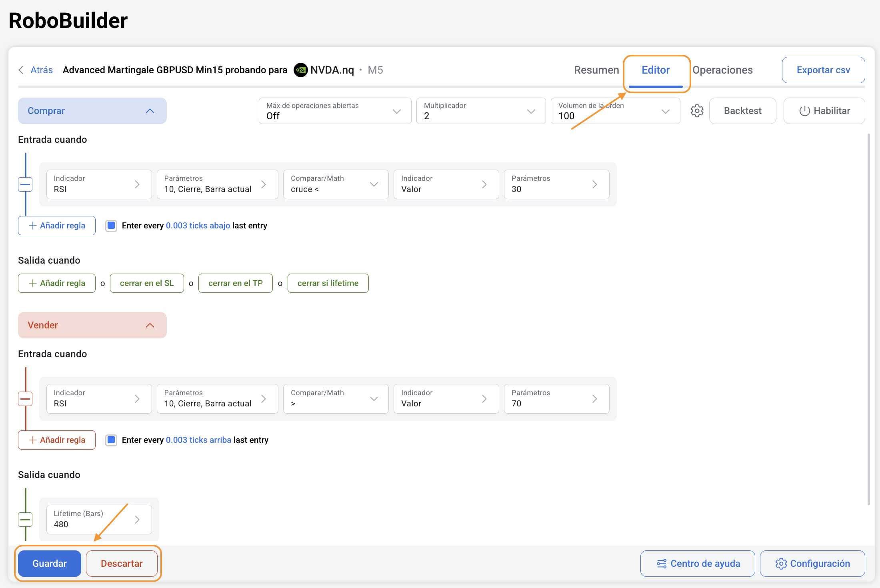Click the vertical scrollbar on the right
Image resolution: width=880 pixels, height=588 pixels.
point(868,320)
